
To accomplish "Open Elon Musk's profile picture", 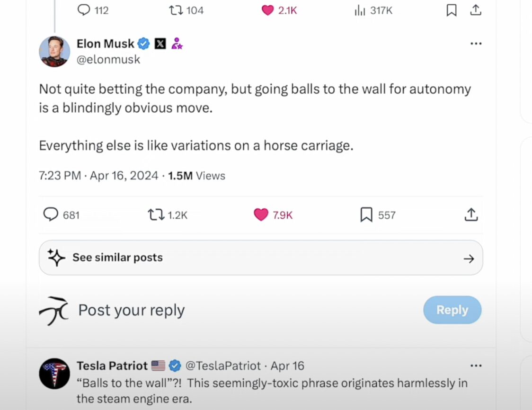I will point(54,52).
